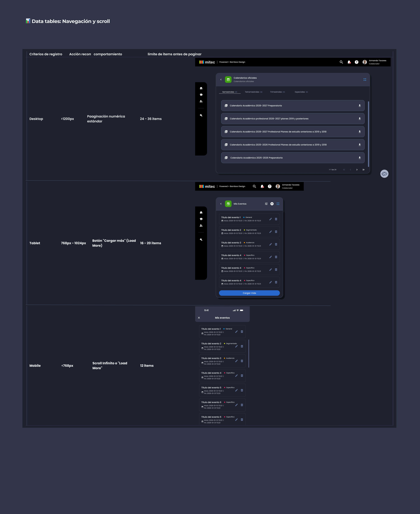420x514 pixels.
Task: Click help icon in tablet header
Action: (270, 186)
